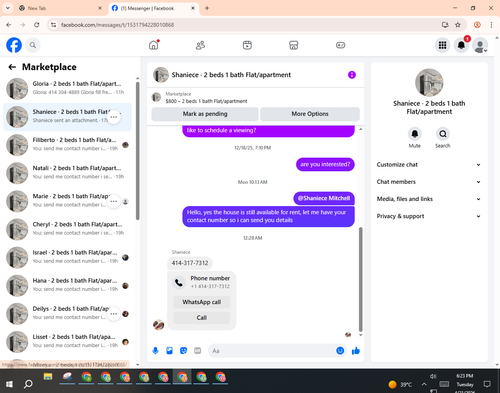The image size is (500, 393).
Task: Show hidden system tray icons chevron
Action: (424, 384)
